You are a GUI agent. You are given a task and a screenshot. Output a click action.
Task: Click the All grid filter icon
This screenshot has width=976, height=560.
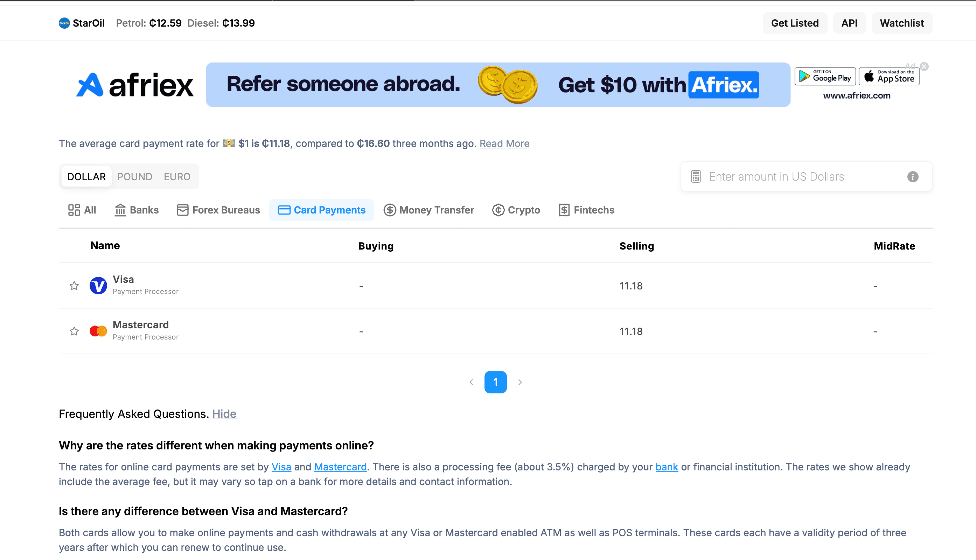point(74,210)
